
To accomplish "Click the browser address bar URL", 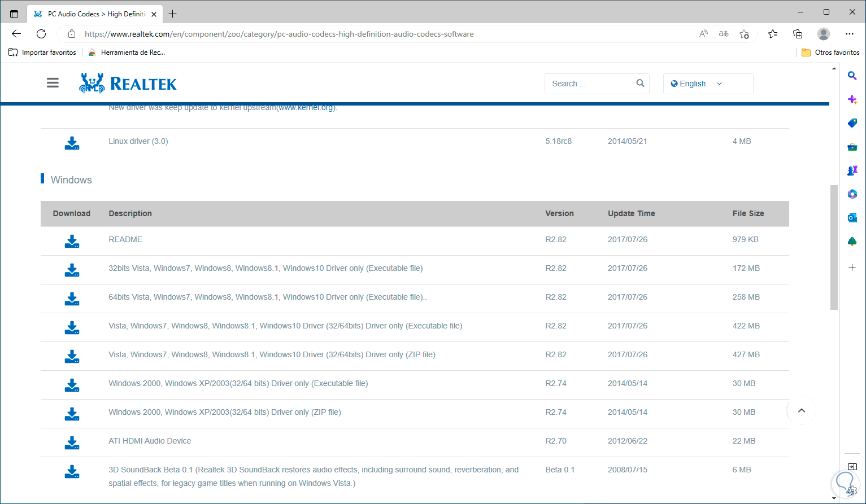I will coord(279,34).
